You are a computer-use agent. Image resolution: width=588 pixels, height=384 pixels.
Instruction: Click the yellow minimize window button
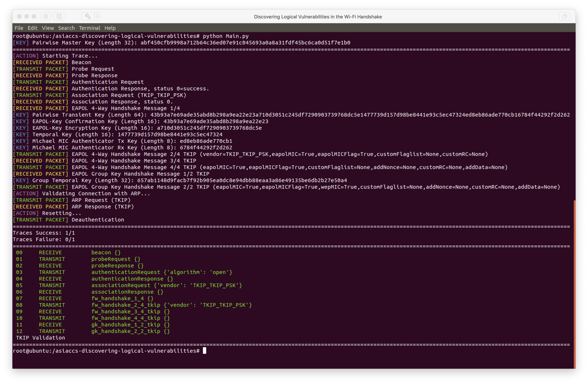coord(27,17)
